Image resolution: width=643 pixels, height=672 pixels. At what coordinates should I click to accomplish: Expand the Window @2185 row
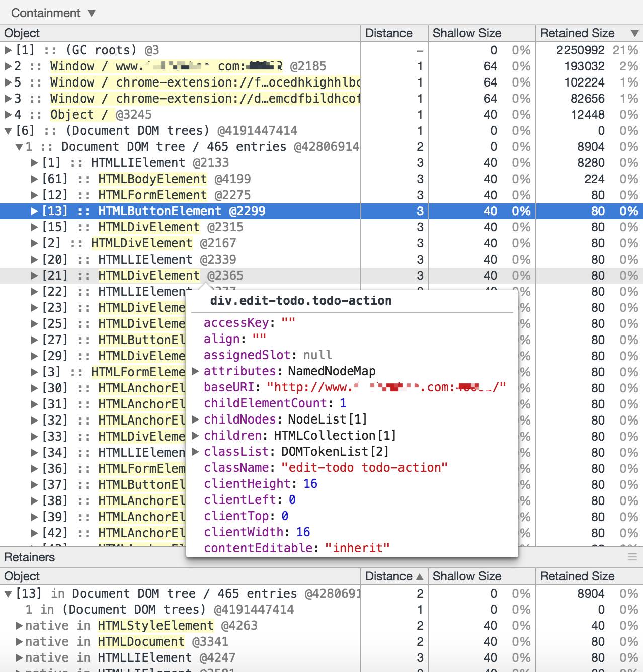pyautogui.click(x=8, y=66)
